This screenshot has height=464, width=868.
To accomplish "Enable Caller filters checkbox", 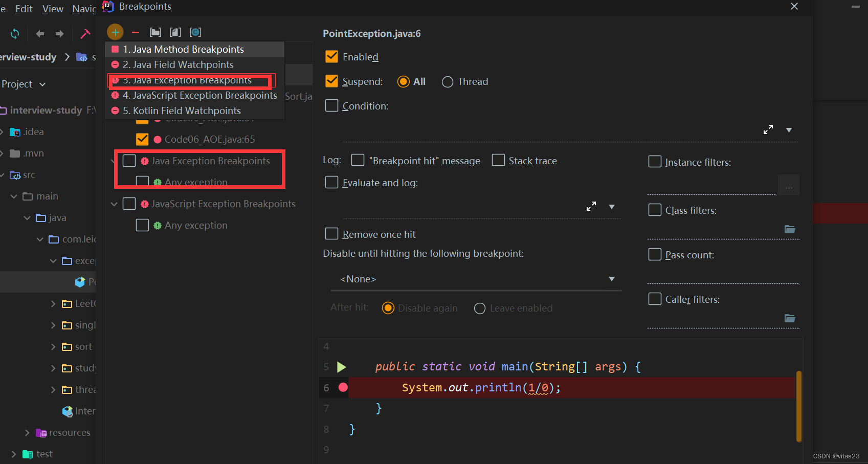I will 655,299.
